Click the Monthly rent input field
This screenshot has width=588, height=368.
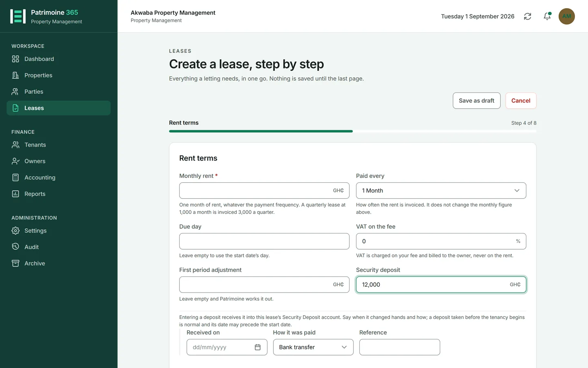click(264, 191)
